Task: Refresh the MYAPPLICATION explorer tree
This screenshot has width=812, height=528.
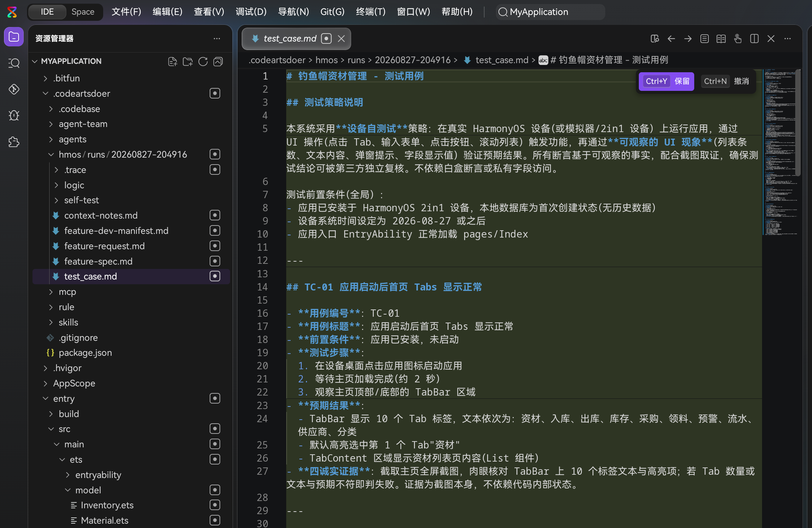Action: click(203, 61)
